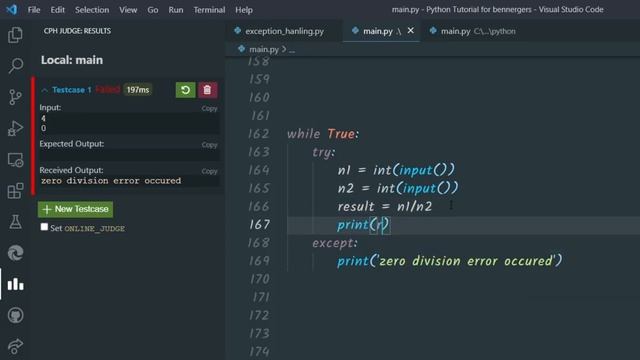Click the 197ms time badge

(x=138, y=90)
